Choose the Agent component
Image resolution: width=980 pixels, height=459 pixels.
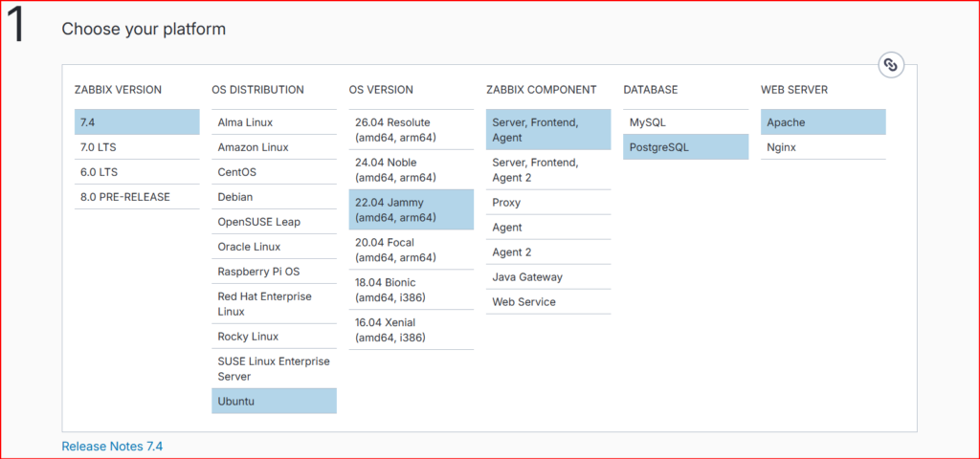click(548, 228)
